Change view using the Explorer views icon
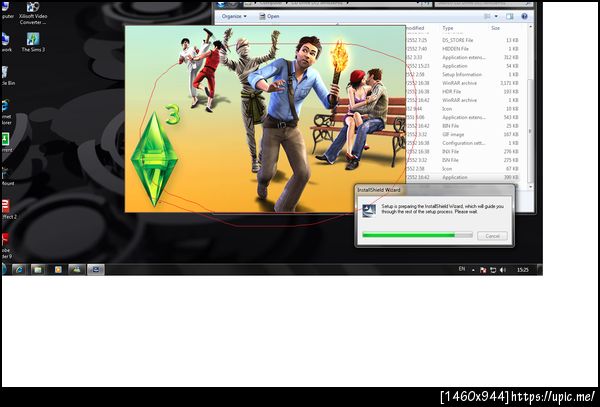Screen dimensions: 600x407 (x=487, y=16)
